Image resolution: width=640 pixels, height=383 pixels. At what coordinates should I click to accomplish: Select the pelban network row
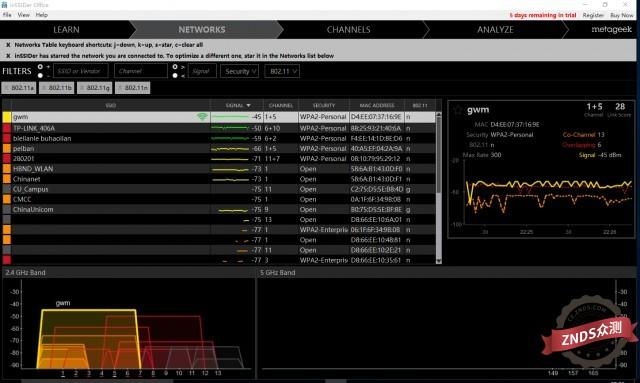point(219,149)
